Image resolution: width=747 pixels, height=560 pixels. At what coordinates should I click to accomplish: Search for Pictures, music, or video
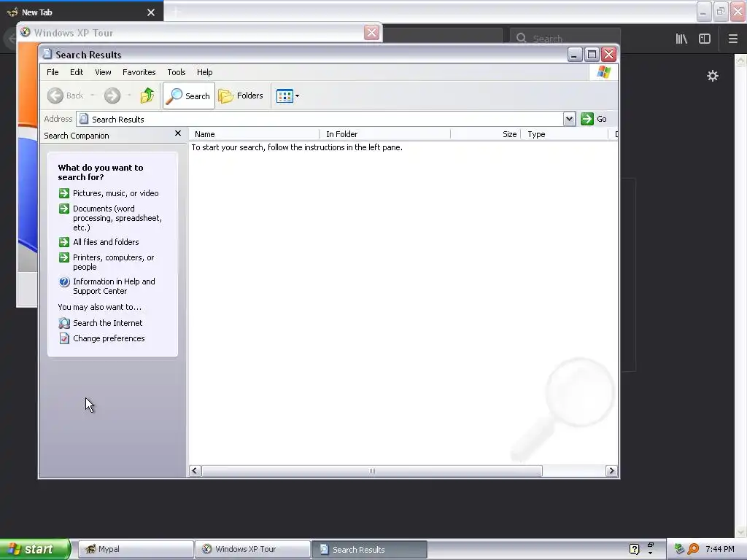pyautogui.click(x=116, y=193)
